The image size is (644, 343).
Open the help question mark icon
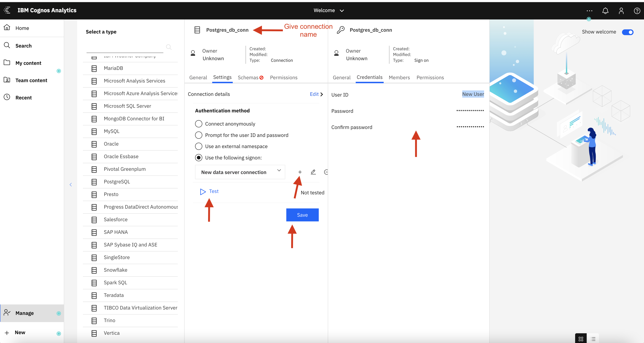click(x=637, y=10)
